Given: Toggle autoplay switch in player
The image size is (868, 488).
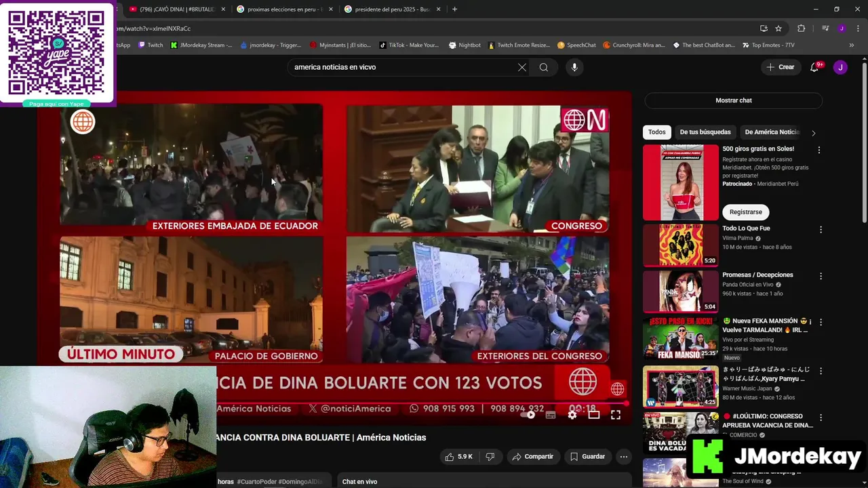Looking at the screenshot, I should (x=528, y=415).
